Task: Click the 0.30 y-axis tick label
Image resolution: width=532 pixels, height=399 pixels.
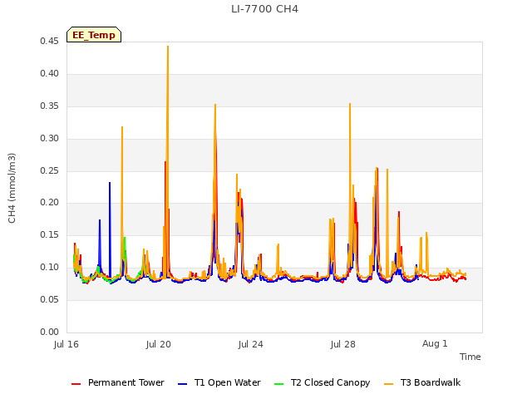Action: (50, 139)
